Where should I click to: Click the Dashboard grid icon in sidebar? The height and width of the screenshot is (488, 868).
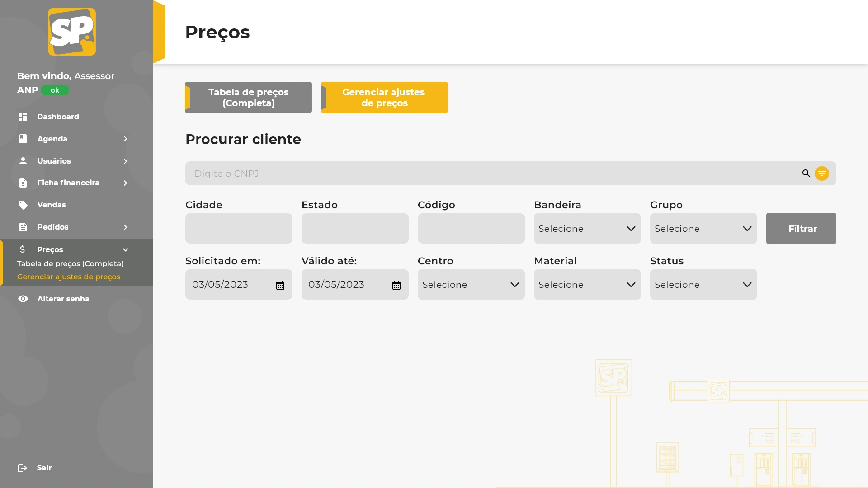coord(23,117)
